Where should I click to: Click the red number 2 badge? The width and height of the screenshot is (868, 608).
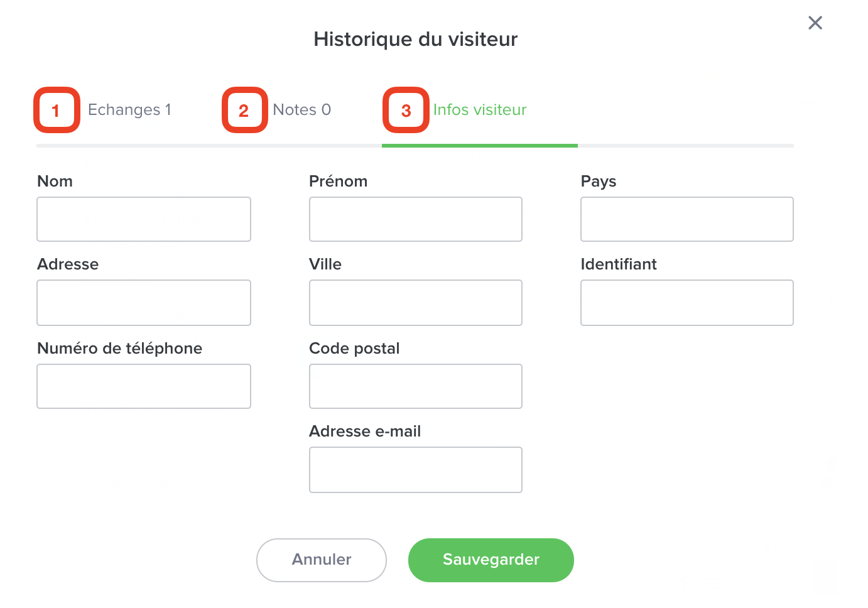tap(244, 111)
